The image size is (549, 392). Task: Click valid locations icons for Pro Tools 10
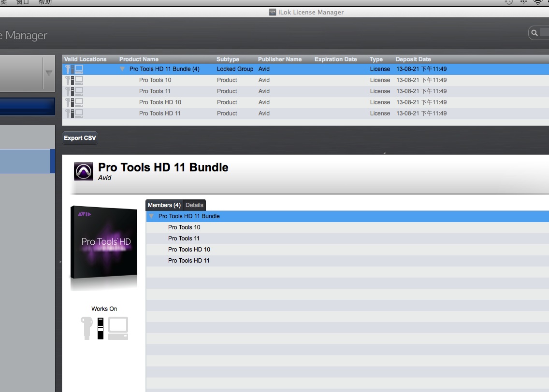pyautogui.click(x=74, y=81)
